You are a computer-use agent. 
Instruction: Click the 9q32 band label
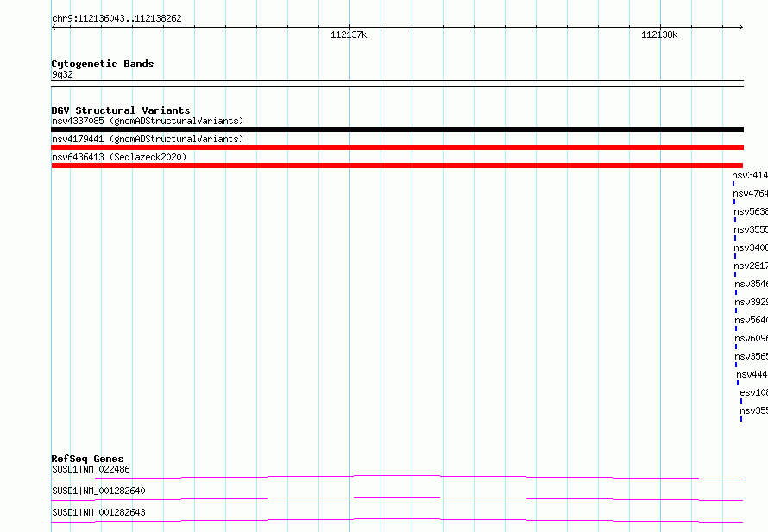pyautogui.click(x=62, y=74)
